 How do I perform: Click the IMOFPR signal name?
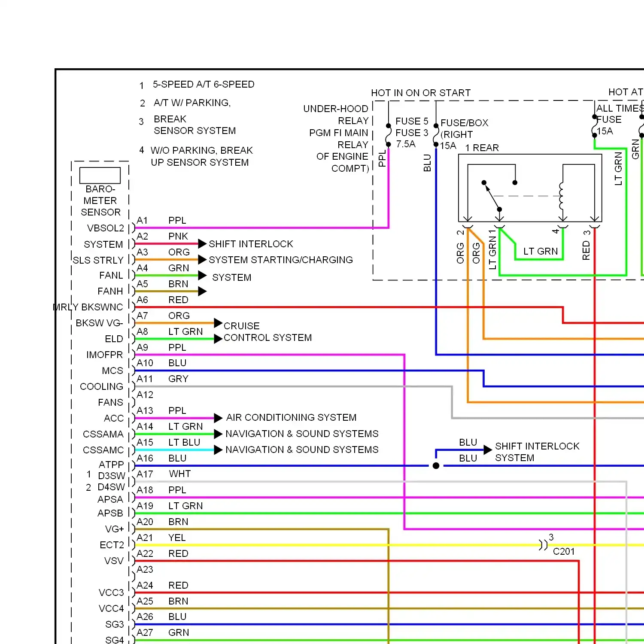point(105,355)
